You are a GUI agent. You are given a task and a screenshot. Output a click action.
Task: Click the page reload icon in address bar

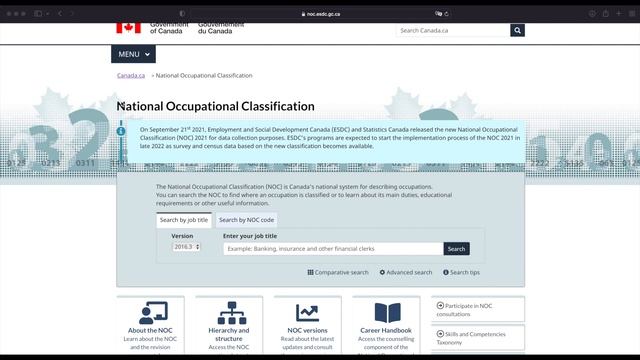tap(447, 14)
